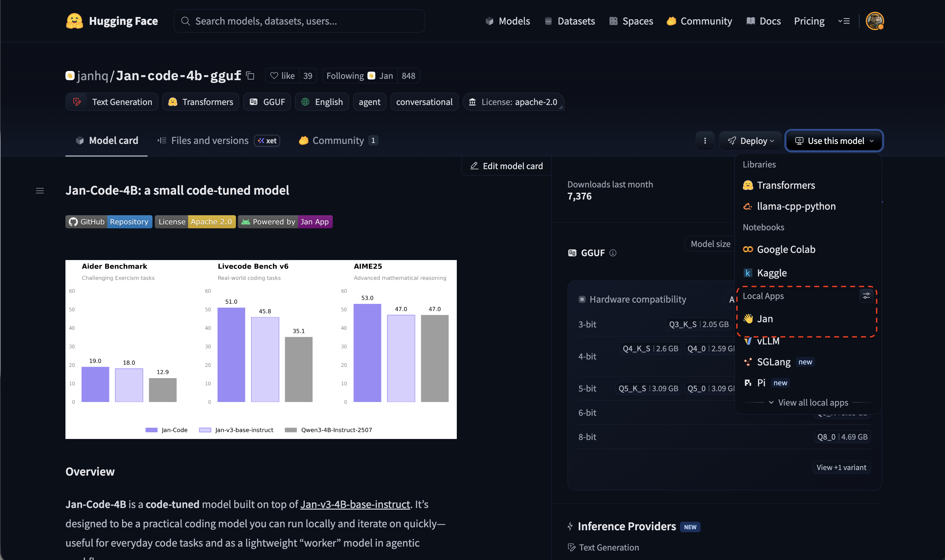Click the GGUF info icon
The height and width of the screenshot is (560, 945).
pyautogui.click(x=613, y=253)
